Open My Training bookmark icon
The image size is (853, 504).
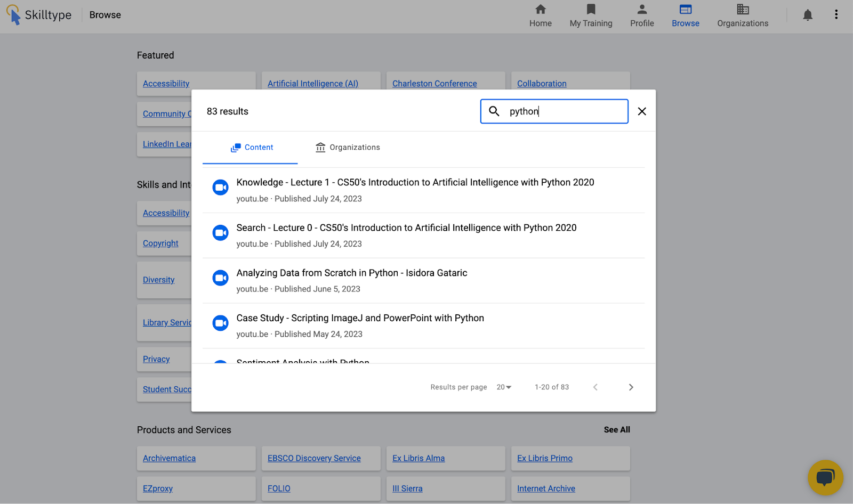(591, 10)
